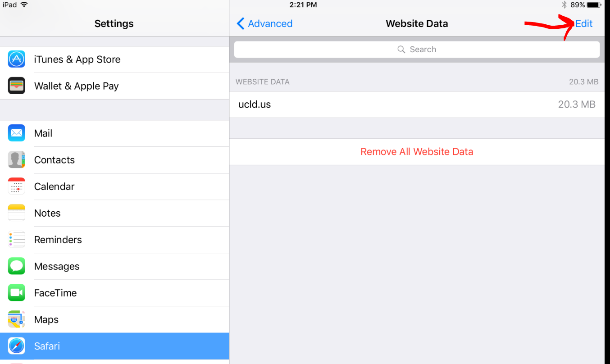The width and height of the screenshot is (610, 364).
Task: Tap the Maps icon
Action: click(x=17, y=319)
